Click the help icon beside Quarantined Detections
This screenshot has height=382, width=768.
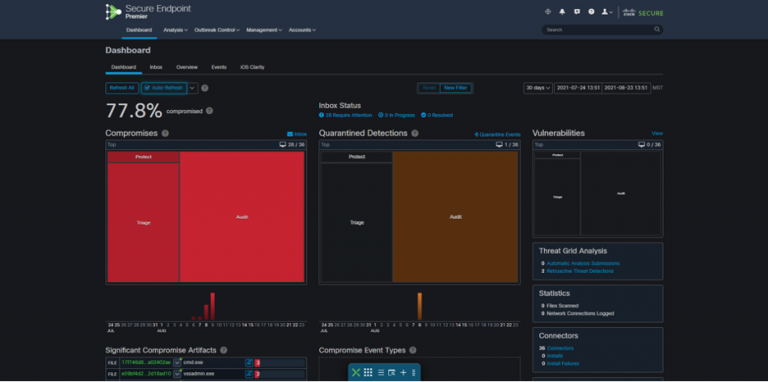[x=415, y=133]
